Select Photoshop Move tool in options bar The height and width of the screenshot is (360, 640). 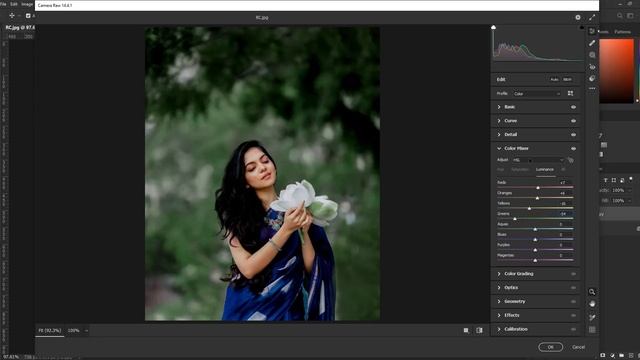[12, 16]
